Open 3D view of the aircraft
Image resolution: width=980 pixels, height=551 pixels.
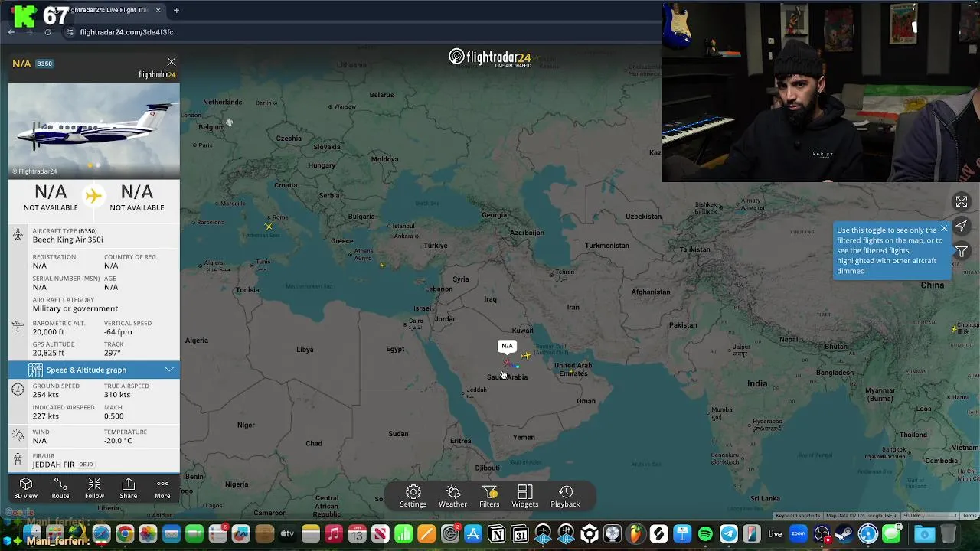pyautogui.click(x=26, y=488)
